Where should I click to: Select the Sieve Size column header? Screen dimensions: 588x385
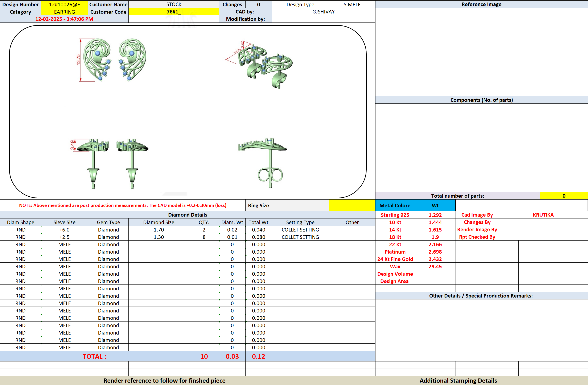(64, 222)
